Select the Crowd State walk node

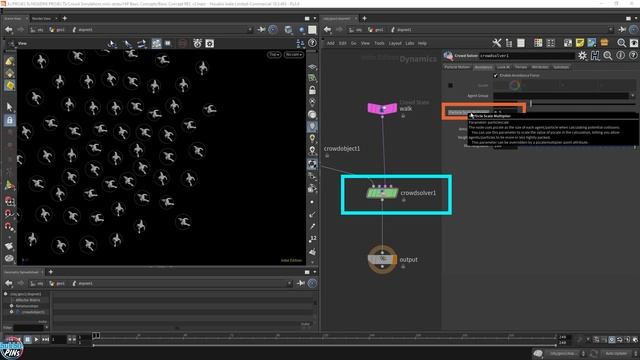(382, 109)
